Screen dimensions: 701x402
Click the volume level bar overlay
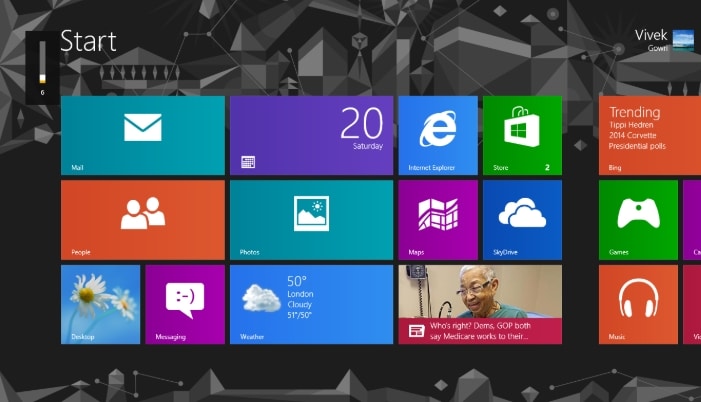tap(42, 65)
